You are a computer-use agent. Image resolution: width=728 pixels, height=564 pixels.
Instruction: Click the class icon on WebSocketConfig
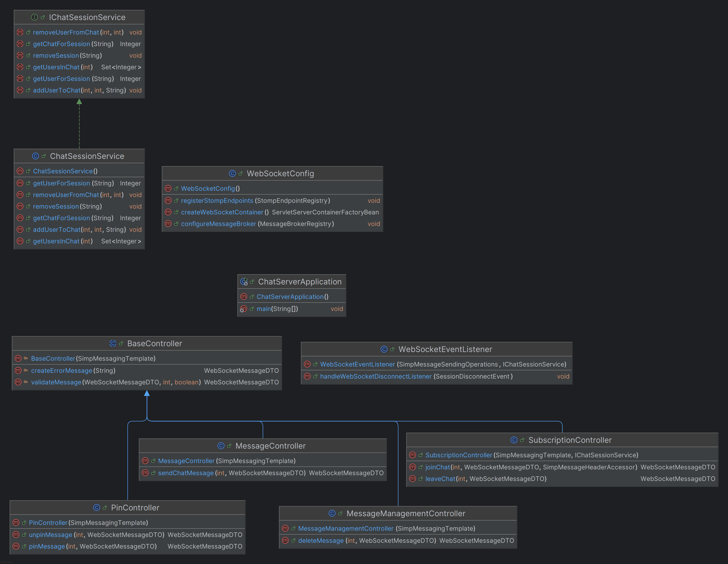pos(232,173)
